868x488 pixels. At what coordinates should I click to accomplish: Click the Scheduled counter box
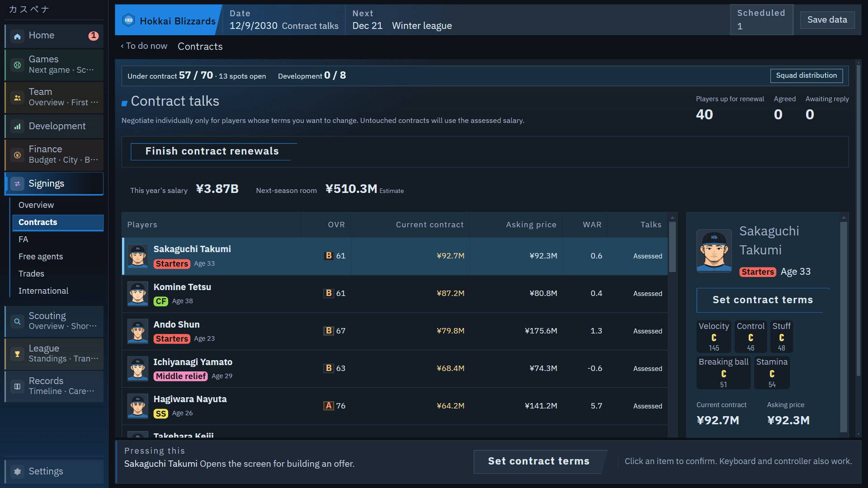(761, 20)
